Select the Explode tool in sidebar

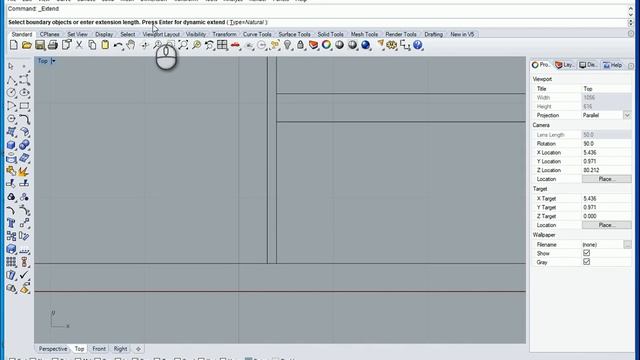tap(24, 171)
